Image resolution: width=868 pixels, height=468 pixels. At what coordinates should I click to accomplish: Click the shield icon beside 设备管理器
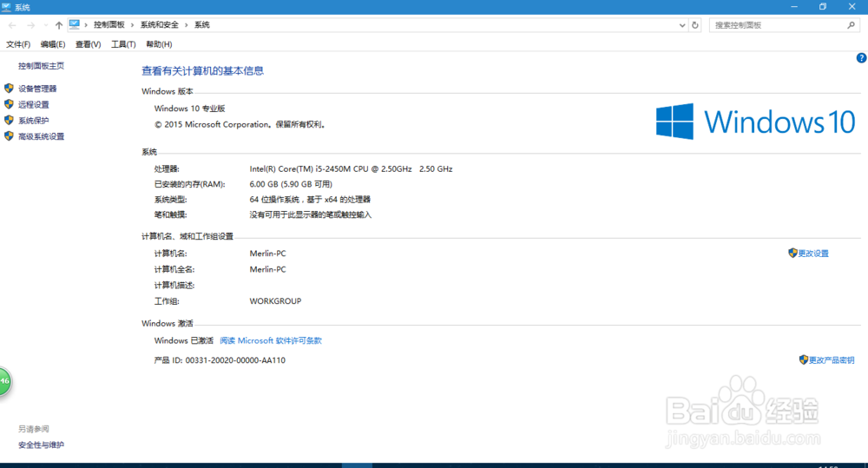(x=9, y=88)
